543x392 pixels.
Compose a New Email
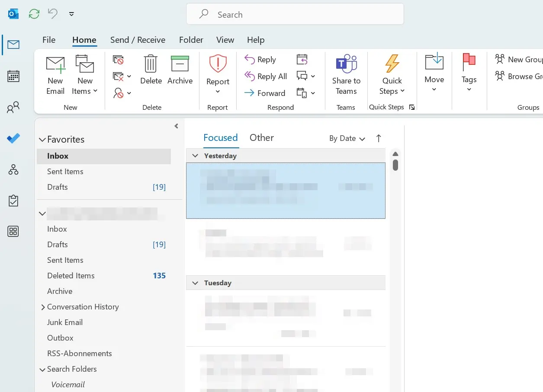pyautogui.click(x=55, y=73)
